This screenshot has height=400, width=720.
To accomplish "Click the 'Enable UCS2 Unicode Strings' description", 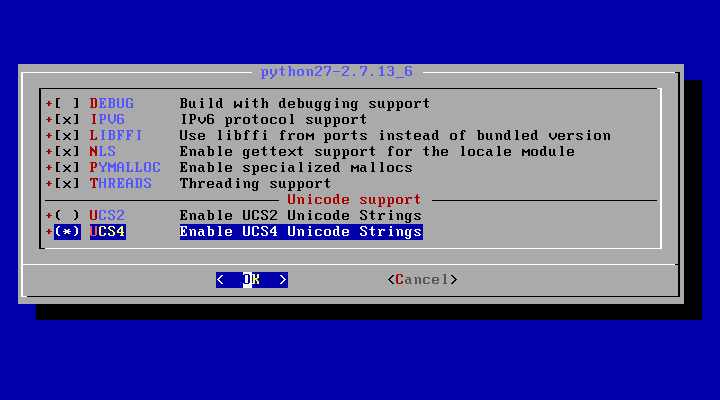I will [301, 215].
